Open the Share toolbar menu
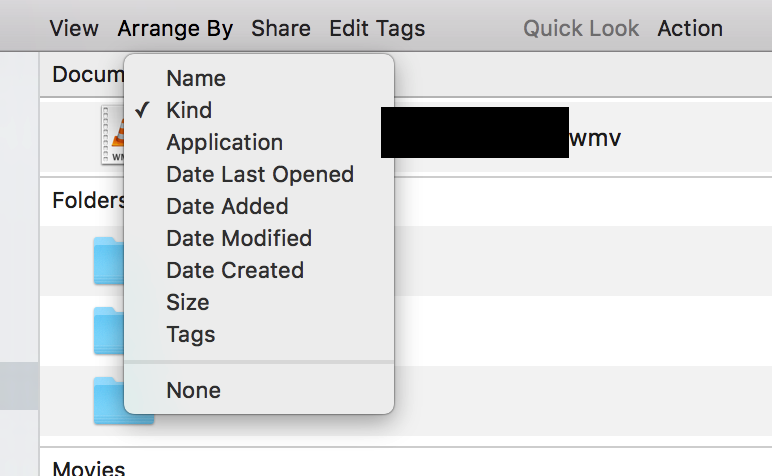Screen dimensions: 772x476 pos(281,29)
